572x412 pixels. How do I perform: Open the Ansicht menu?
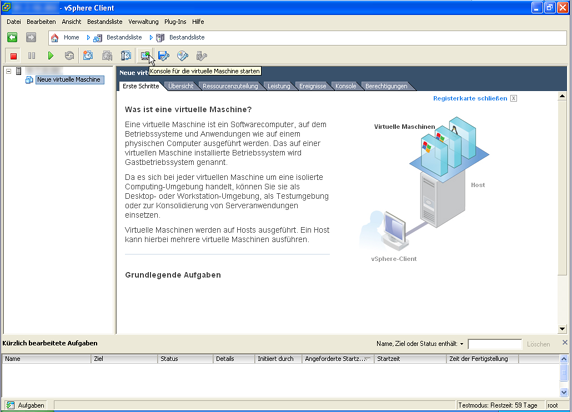72,22
